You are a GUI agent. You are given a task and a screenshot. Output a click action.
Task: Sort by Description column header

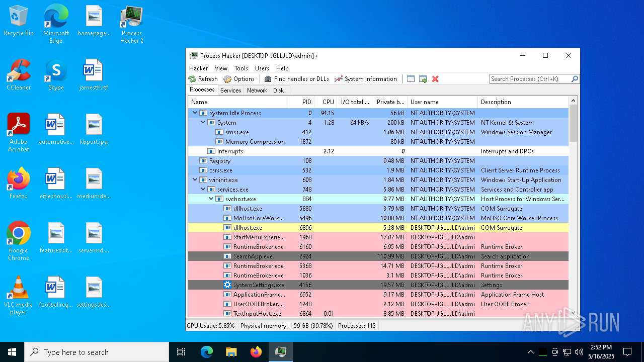click(x=523, y=102)
